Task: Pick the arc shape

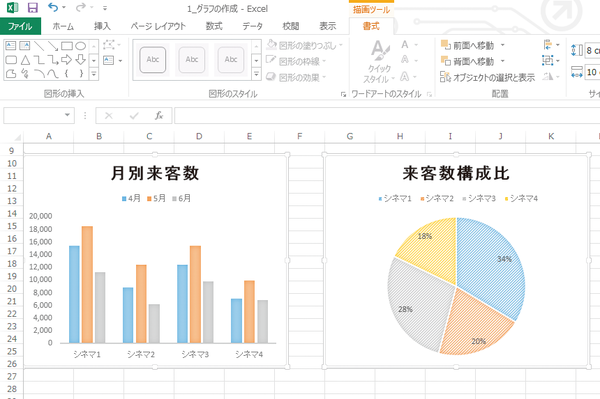Action: (39, 73)
